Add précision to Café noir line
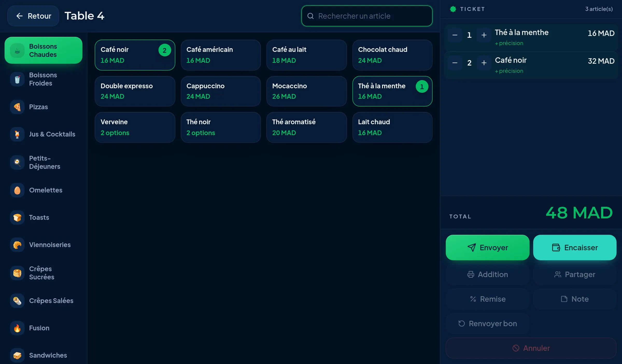 coord(509,71)
